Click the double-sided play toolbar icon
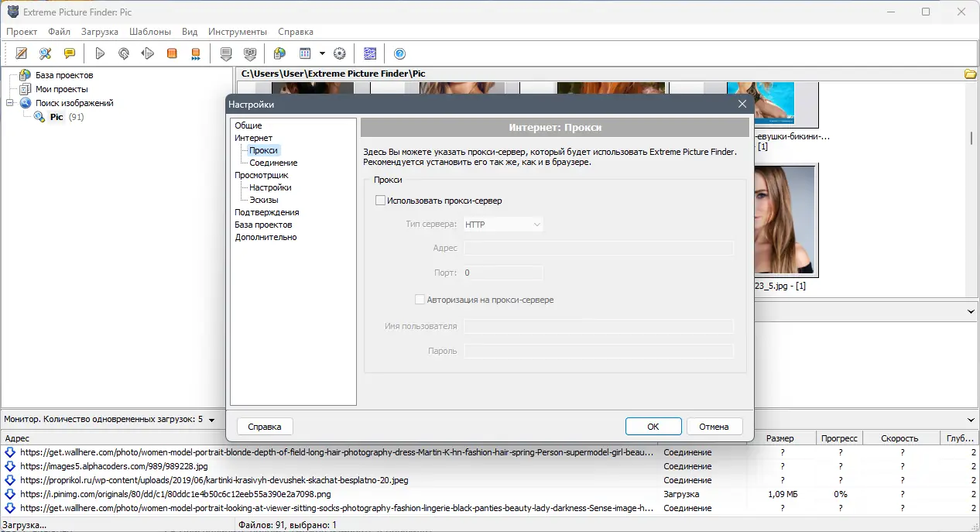 click(x=148, y=53)
